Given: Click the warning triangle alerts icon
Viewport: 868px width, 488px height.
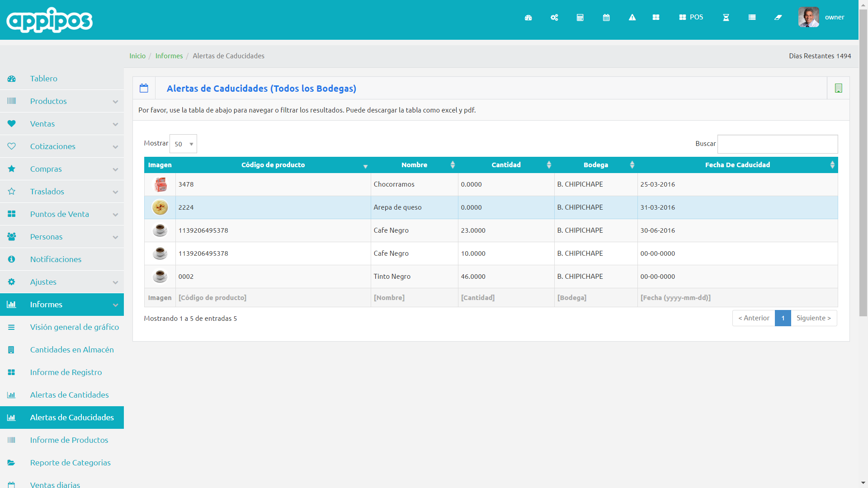Looking at the screenshot, I should point(632,18).
